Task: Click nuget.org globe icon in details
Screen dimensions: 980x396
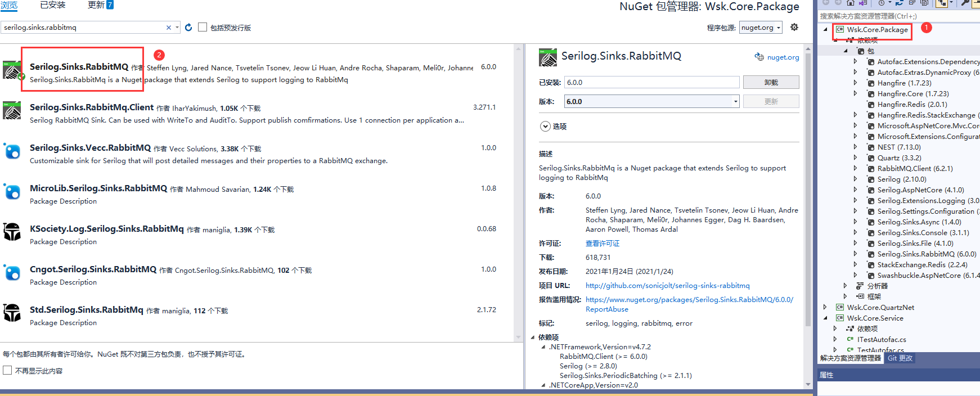Action: (x=759, y=57)
